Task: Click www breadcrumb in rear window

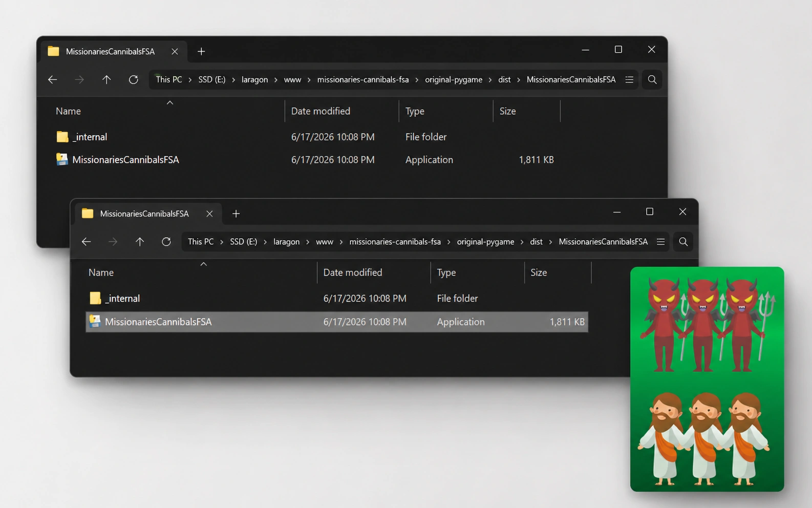Action: pyautogui.click(x=292, y=79)
